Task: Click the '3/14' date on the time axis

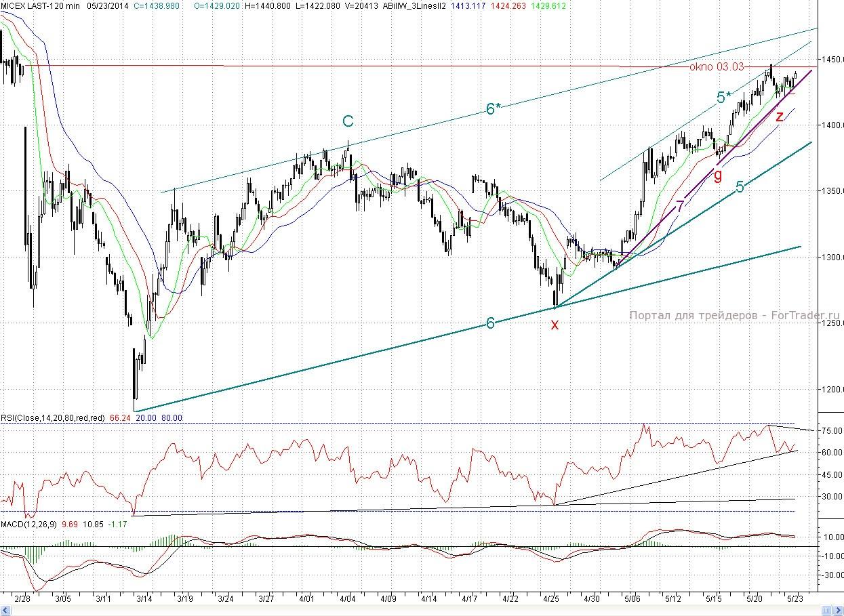Action: click(144, 599)
